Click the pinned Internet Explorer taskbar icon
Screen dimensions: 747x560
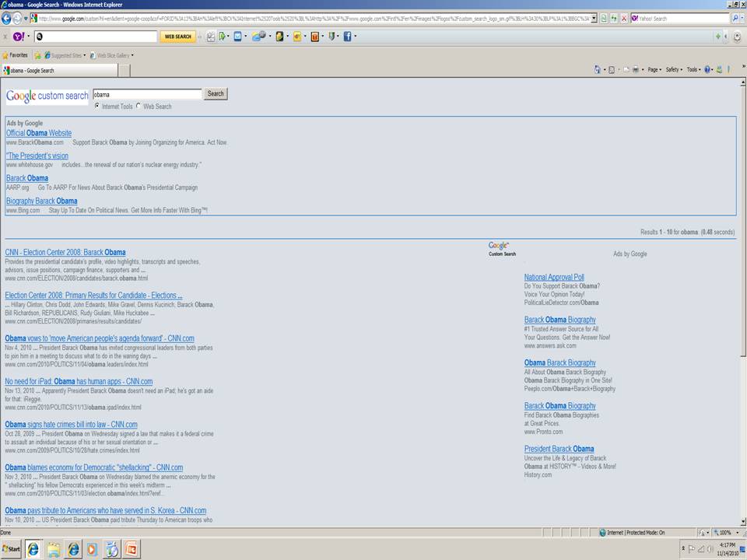(x=33, y=549)
